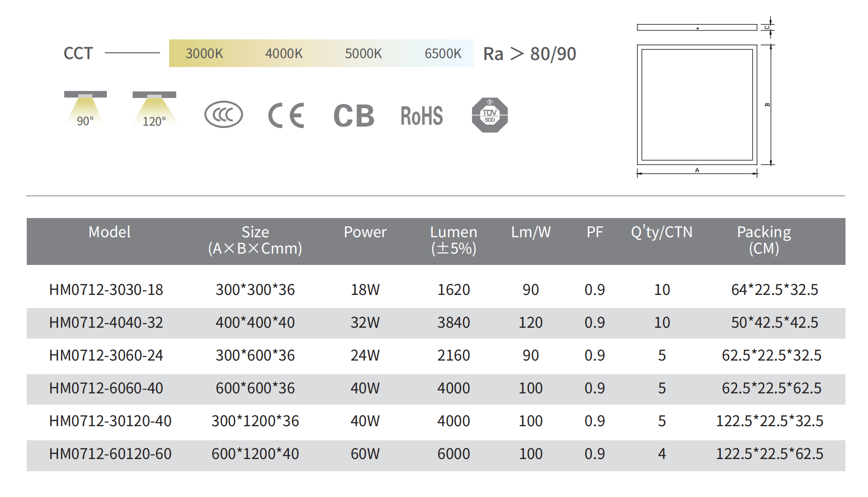Click the PF column header
The image size is (868, 497).
pos(595,232)
